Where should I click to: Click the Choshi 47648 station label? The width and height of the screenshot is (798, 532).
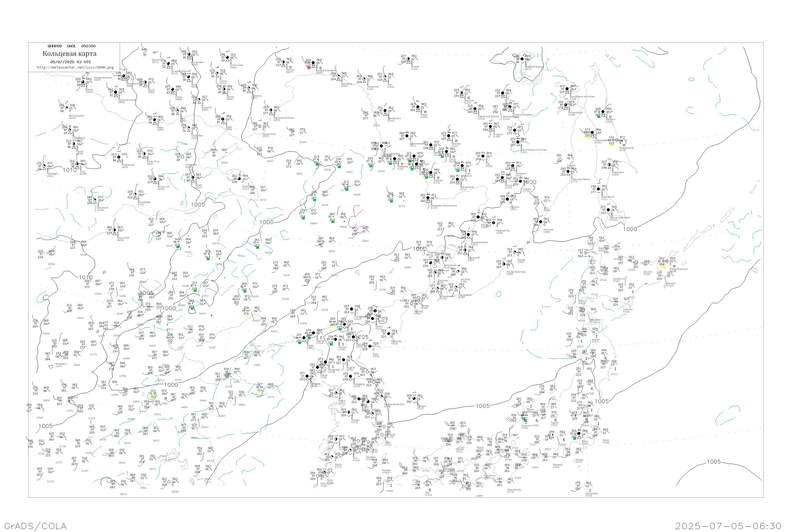coord(606,441)
